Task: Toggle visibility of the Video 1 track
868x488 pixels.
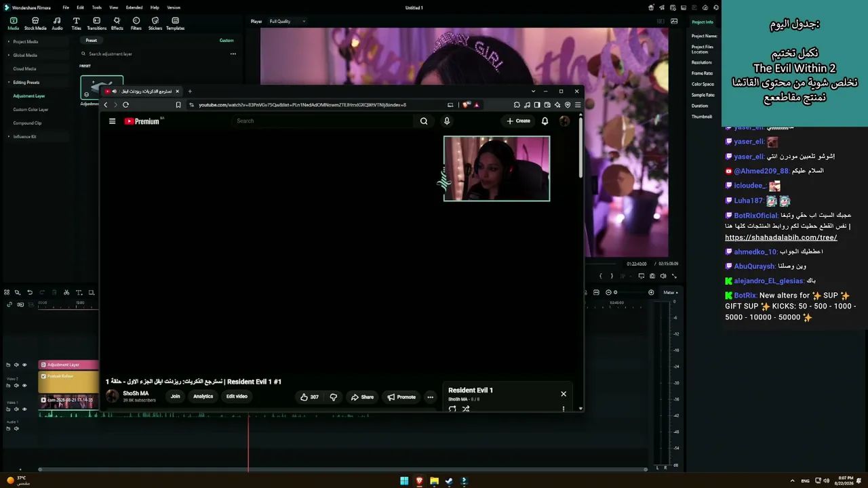Action: pos(24,409)
